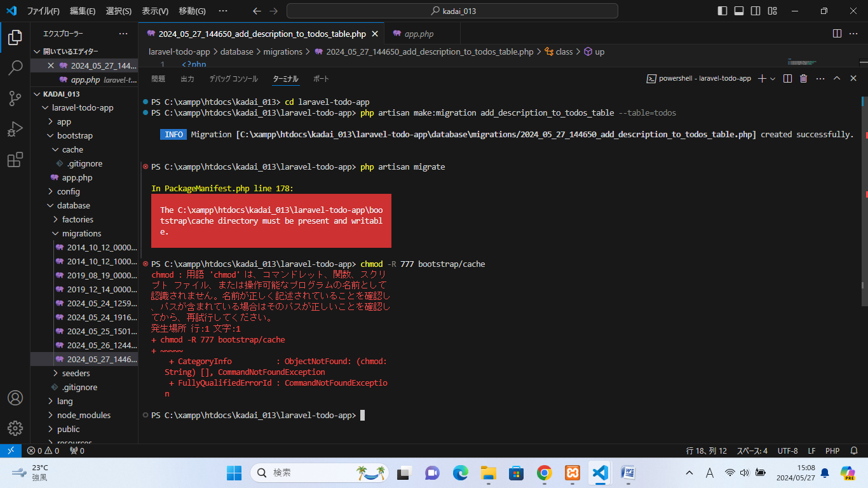Open the Extensions view
Screen dimensions: 868x488
(x=15, y=159)
